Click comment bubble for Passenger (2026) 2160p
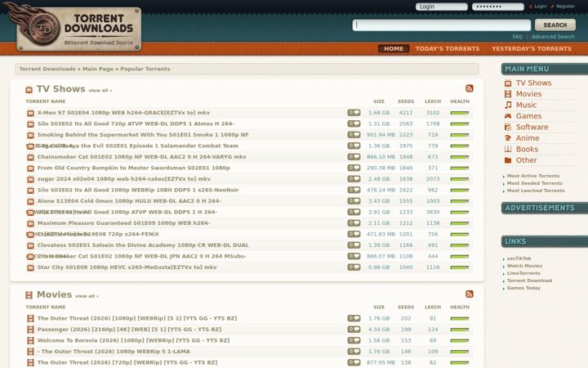Image resolution: width=588 pixels, height=368 pixels. tap(354, 330)
